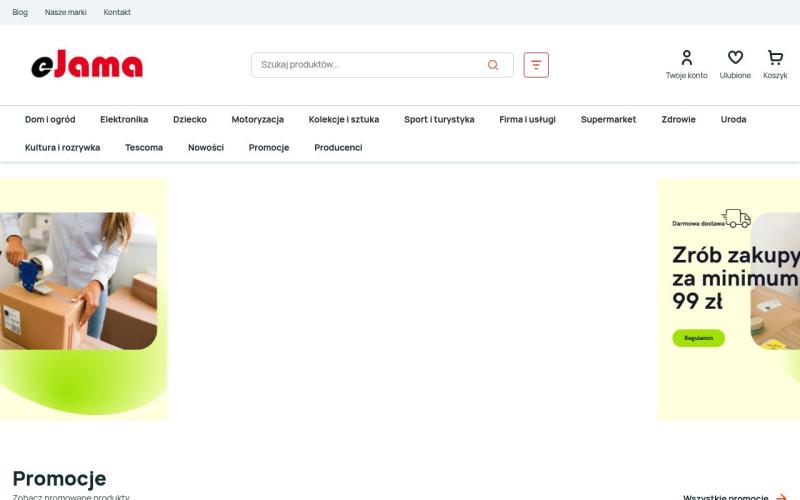Select Producenci in navigation bar

(338, 147)
